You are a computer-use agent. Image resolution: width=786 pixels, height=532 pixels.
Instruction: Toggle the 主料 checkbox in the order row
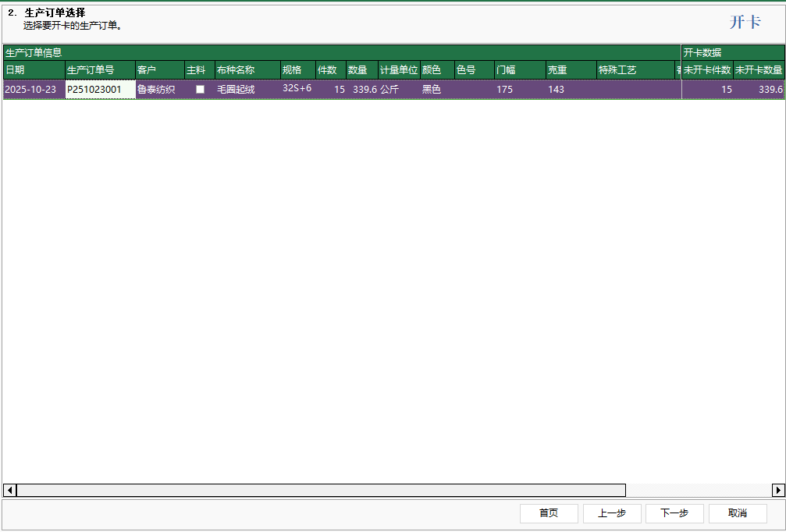[x=200, y=90]
